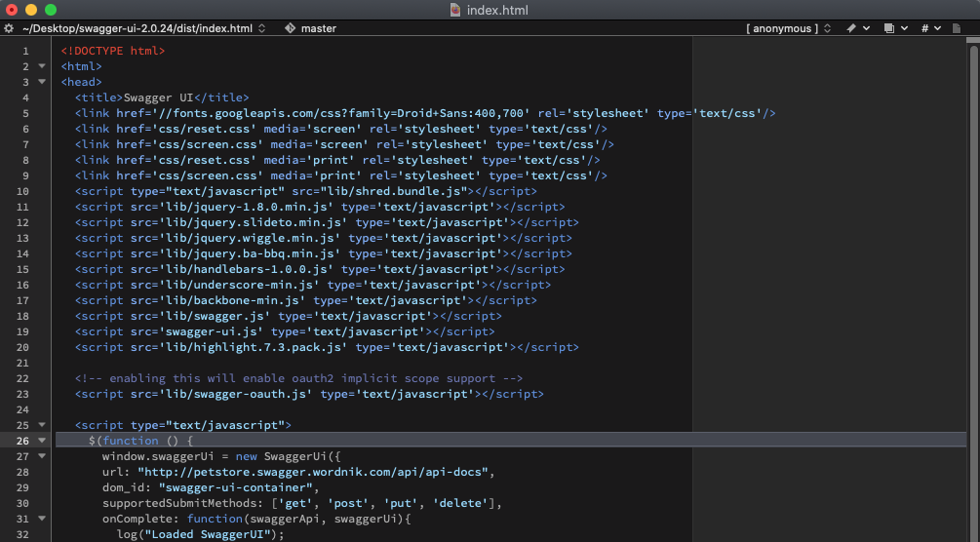The height and width of the screenshot is (542, 980).
Task: Click line number 32 in the gutter
Action: coord(22,534)
